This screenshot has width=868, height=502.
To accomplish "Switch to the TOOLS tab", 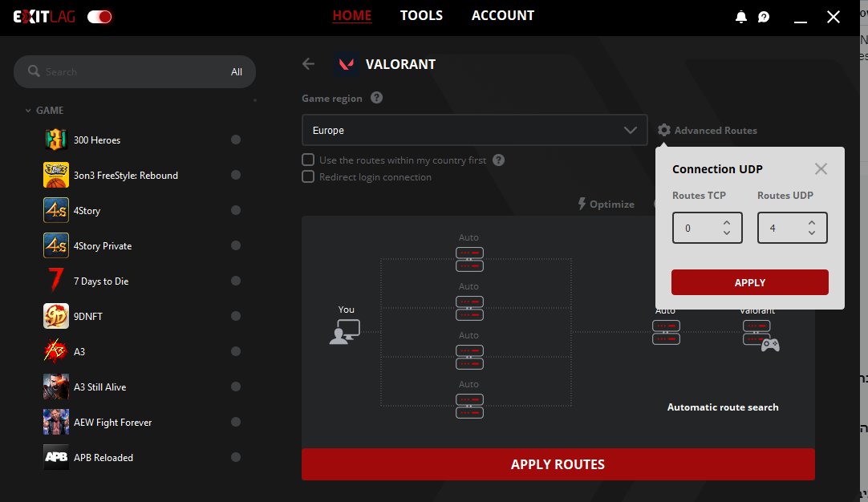I will click(421, 15).
